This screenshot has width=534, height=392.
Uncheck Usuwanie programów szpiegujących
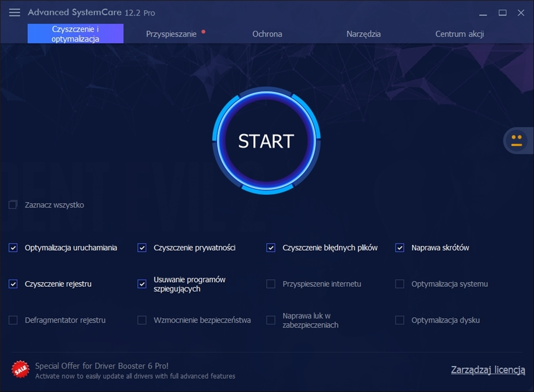click(x=142, y=284)
